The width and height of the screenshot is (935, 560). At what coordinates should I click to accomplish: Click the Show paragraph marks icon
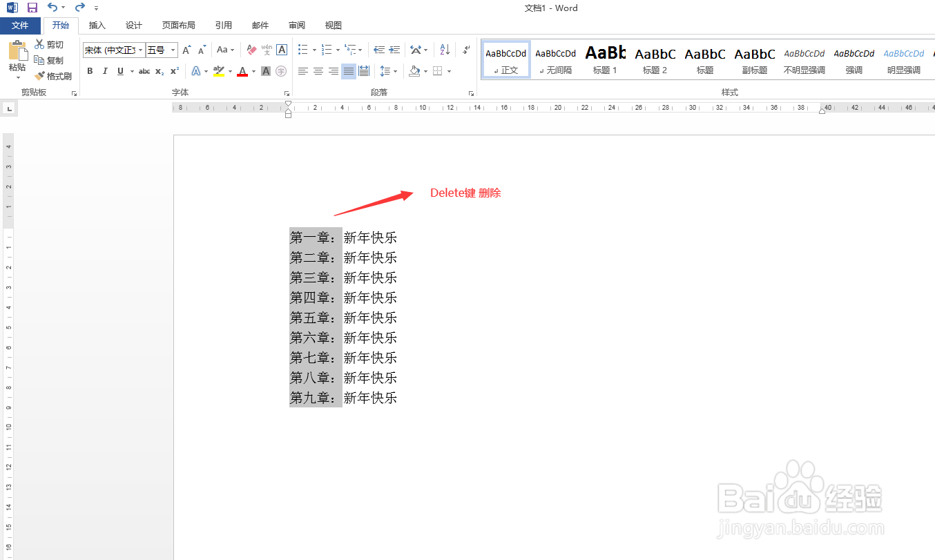(x=466, y=50)
